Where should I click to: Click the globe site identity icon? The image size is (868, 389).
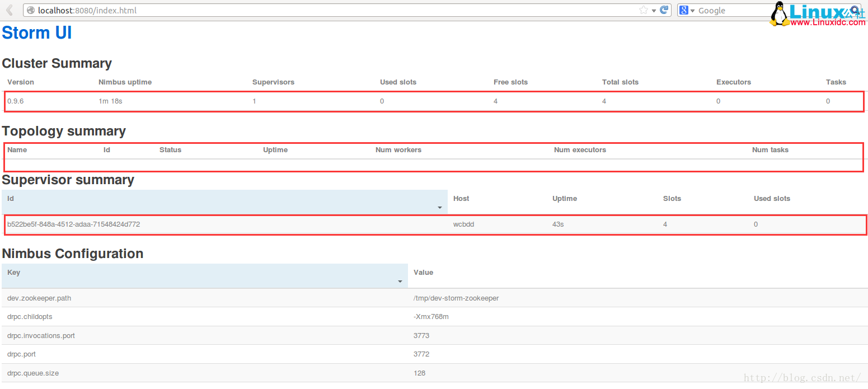(x=31, y=10)
